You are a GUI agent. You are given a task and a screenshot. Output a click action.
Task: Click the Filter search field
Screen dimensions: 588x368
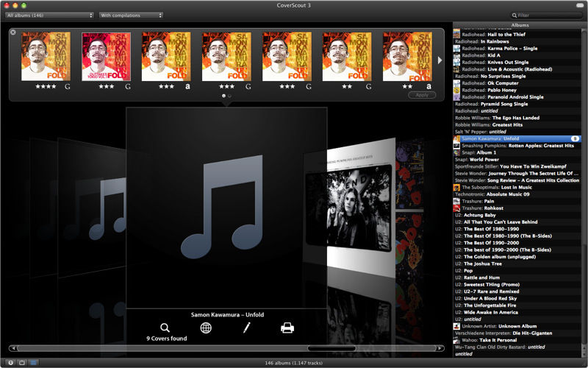tap(546, 15)
